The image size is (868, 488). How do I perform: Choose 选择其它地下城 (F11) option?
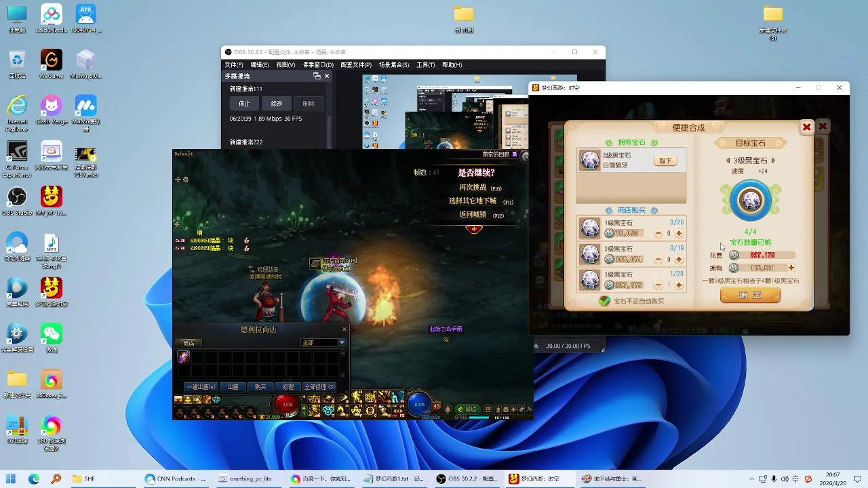point(481,201)
